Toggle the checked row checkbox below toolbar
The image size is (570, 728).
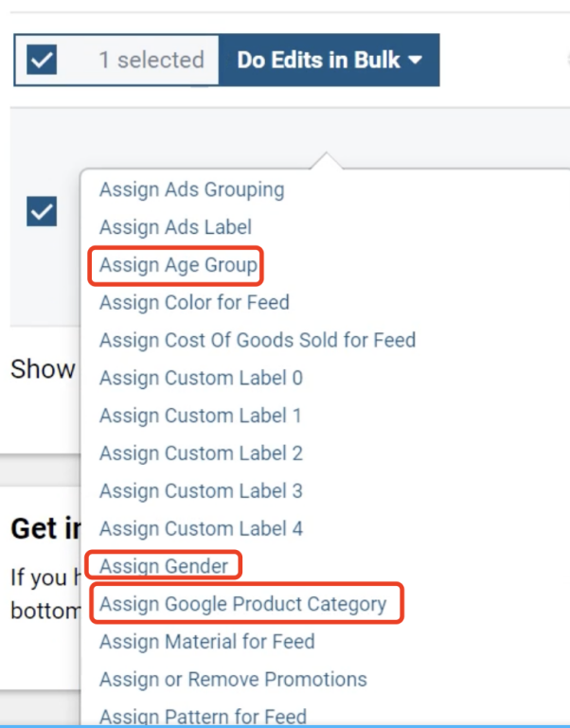[x=43, y=212]
